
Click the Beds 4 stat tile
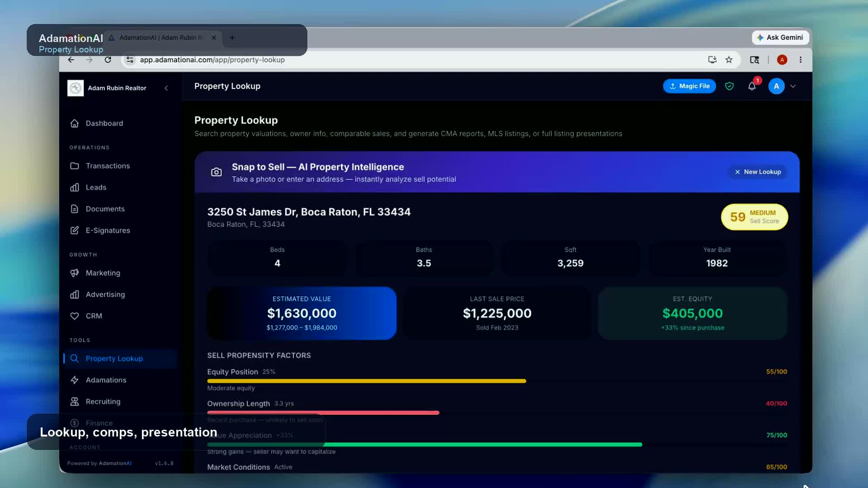[277, 258]
